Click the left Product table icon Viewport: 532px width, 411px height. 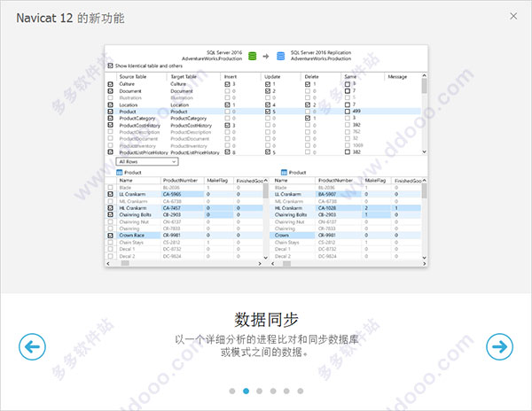(x=120, y=173)
